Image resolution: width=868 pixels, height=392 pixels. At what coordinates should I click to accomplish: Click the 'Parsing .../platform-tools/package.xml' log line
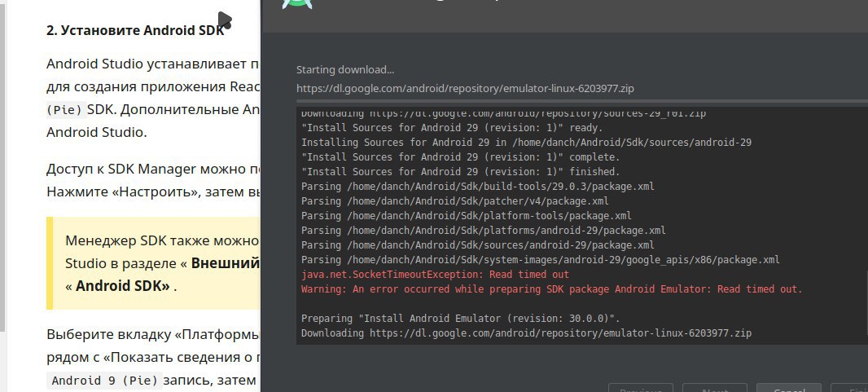tap(466, 216)
